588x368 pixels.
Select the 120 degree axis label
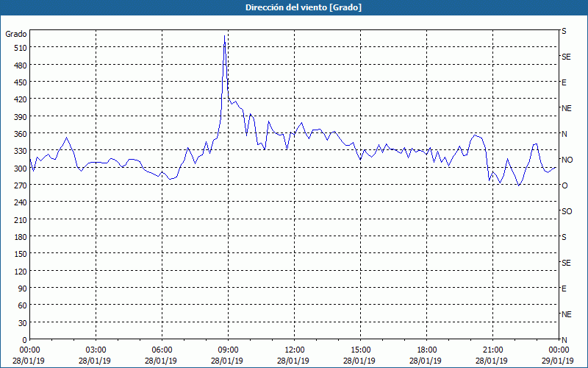tap(21, 272)
